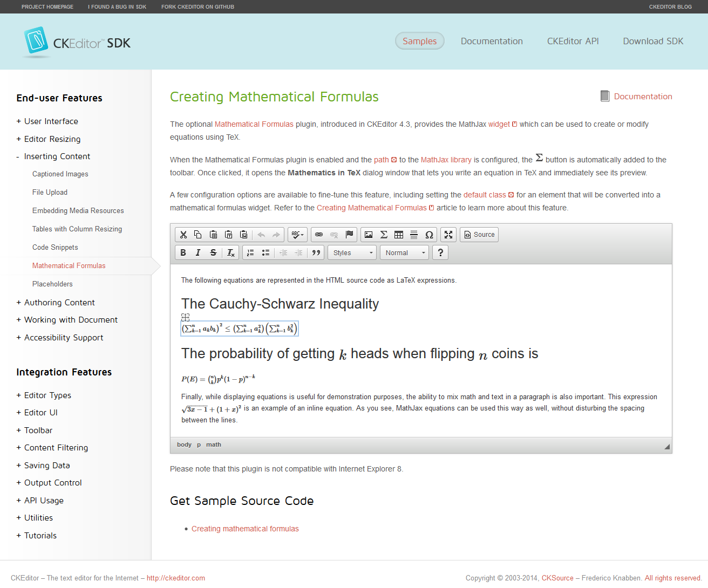Toggle Italic formatting
The image size is (708, 588).
click(198, 252)
